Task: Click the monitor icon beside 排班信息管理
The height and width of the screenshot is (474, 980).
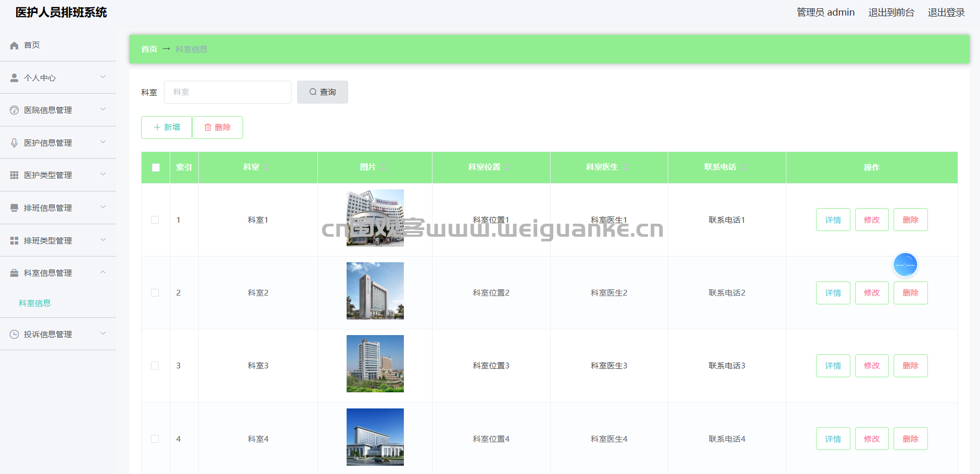Action: tap(15, 208)
